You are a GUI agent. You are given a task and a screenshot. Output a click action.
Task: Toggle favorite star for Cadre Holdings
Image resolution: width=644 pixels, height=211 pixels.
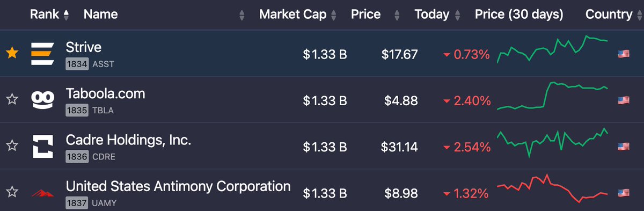point(12,145)
